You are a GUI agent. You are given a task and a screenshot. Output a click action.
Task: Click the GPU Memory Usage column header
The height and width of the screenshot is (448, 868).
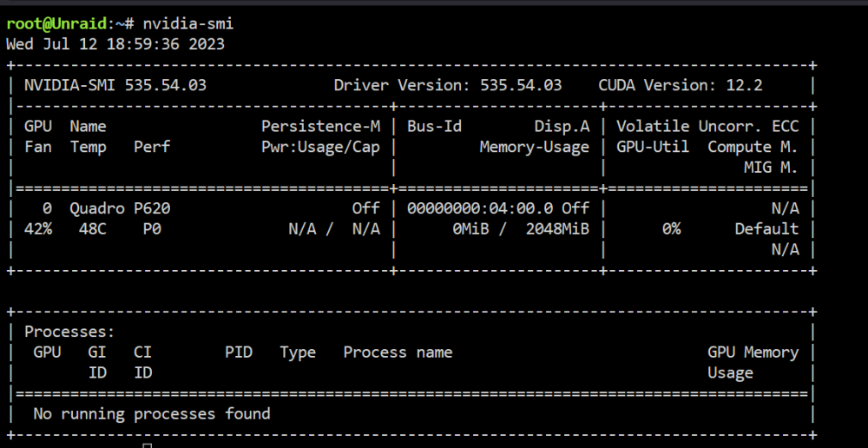[753, 363]
